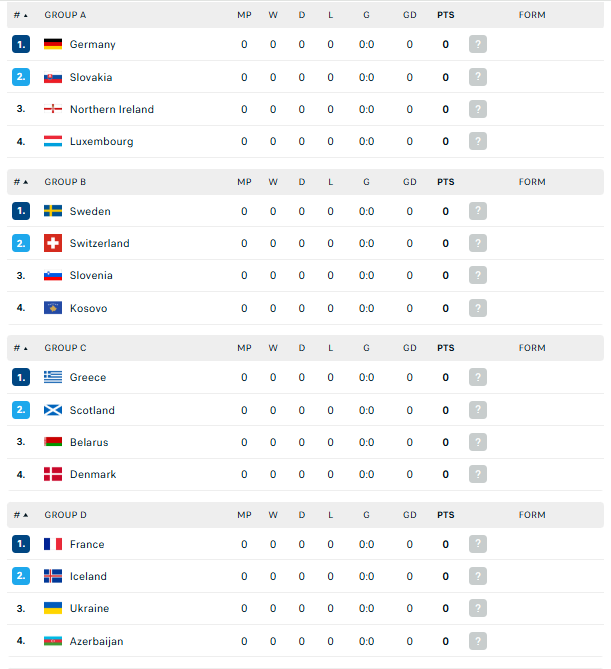Click the question mark form icon for Denmark
Viewport: 611px width, 669px height.
[478, 474]
